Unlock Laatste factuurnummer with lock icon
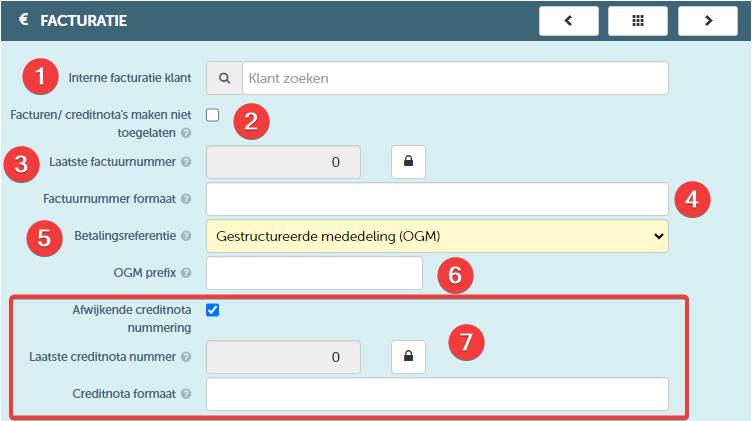 point(408,162)
